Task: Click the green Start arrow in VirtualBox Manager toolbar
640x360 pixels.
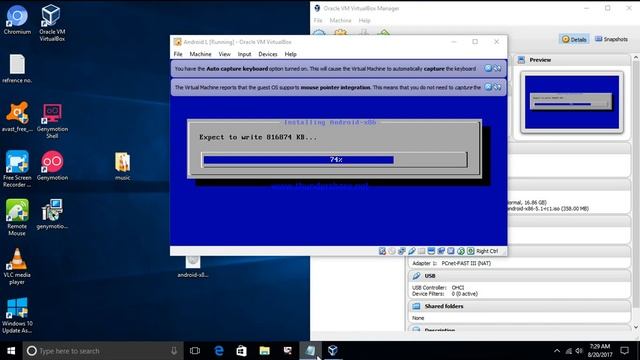Action: point(384,33)
